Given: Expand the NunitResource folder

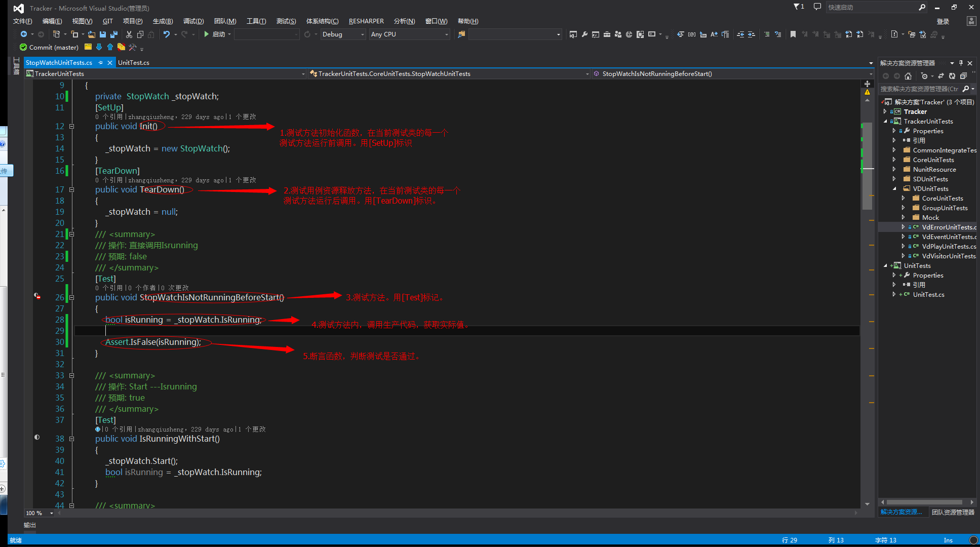Looking at the screenshot, I should click(894, 169).
